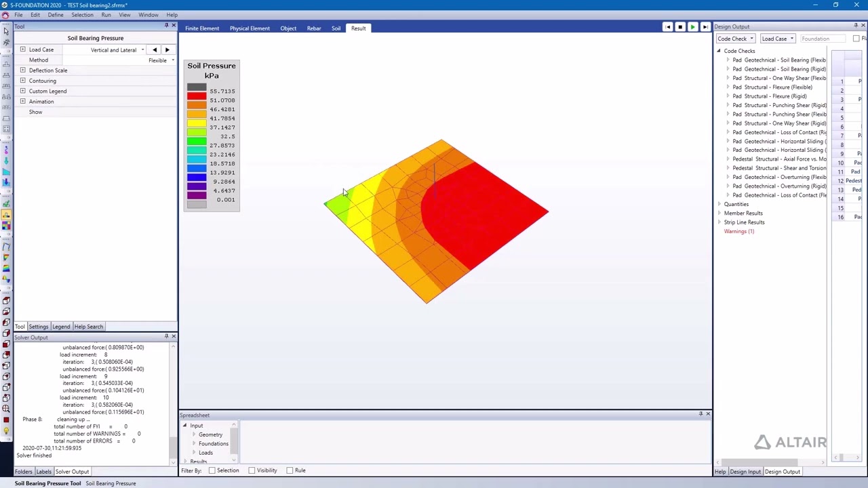
Task: Open the Load Case dropdown in Design Output
Action: tap(777, 39)
